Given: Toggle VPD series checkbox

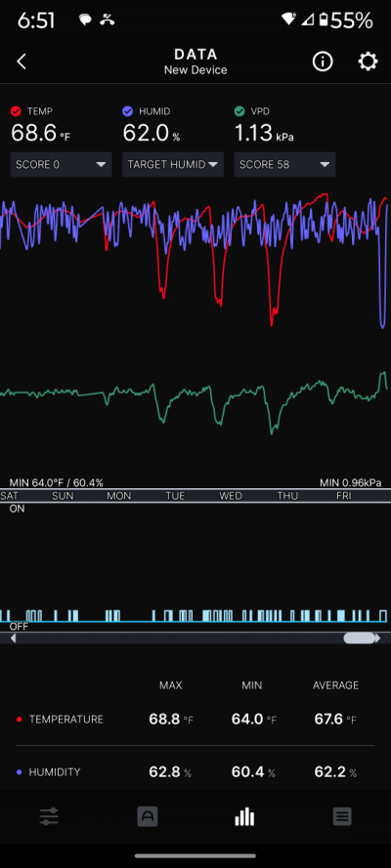Looking at the screenshot, I should pos(239,111).
